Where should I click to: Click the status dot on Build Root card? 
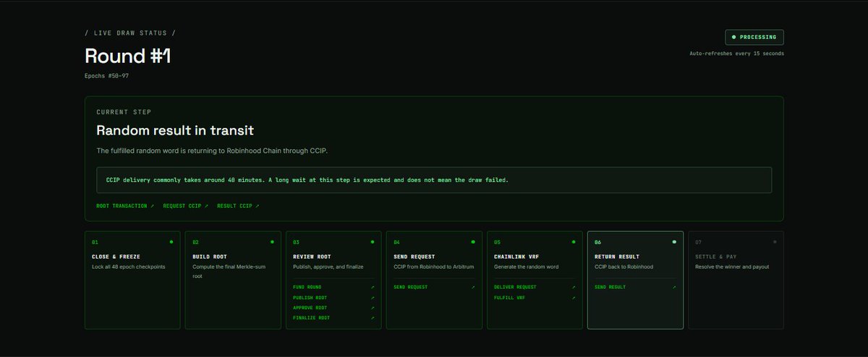point(272,242)
